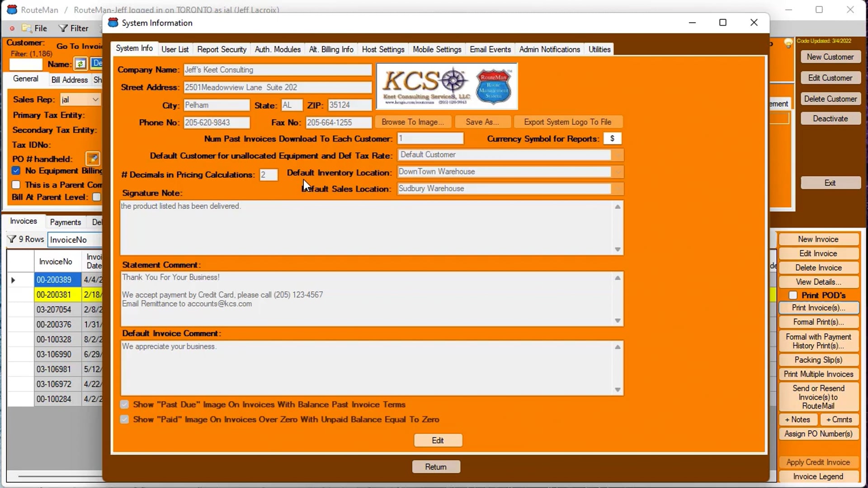Open the Host Settings tab
Viewport: 868px width, 488px height.
(383, 49)
